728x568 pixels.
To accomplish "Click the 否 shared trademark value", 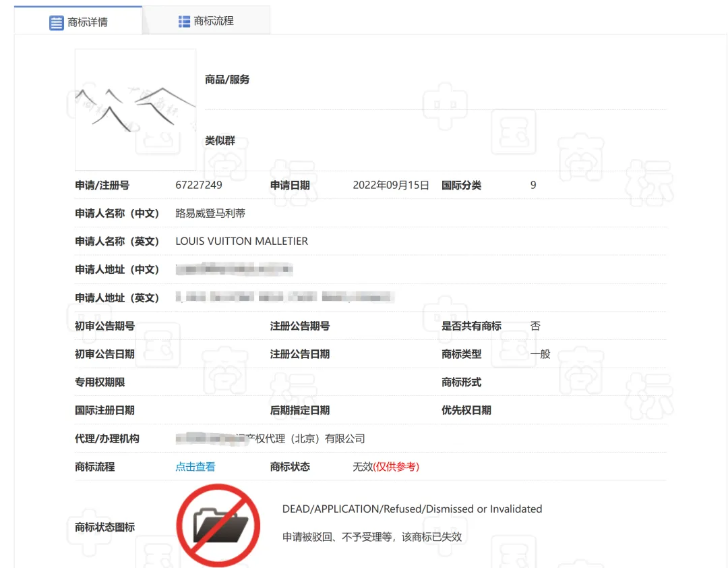I will (535, 326).
